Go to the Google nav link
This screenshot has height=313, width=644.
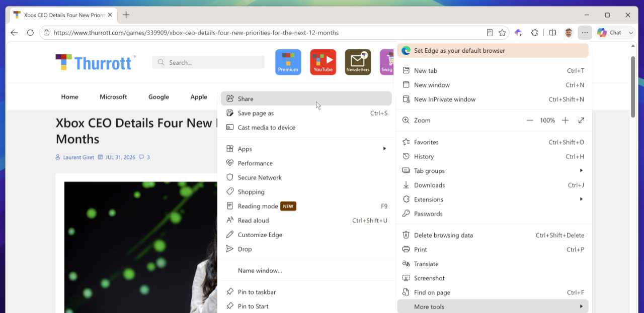[x=158, y=97]
